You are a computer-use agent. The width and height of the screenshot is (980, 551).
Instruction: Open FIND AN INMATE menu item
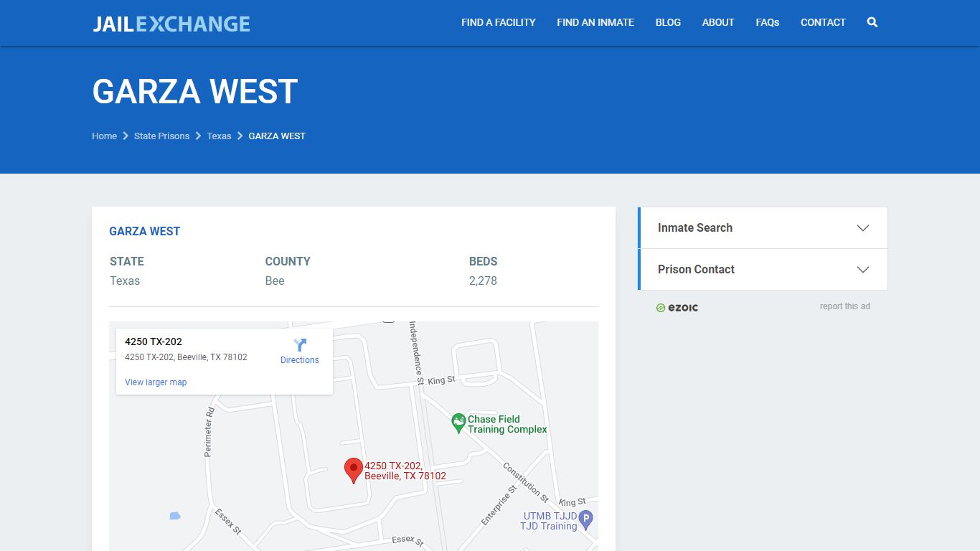595,22
